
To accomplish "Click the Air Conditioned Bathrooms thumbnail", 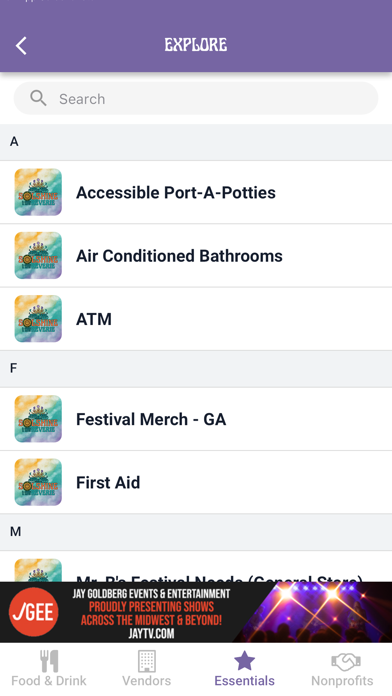I will [x=38, y=256].
